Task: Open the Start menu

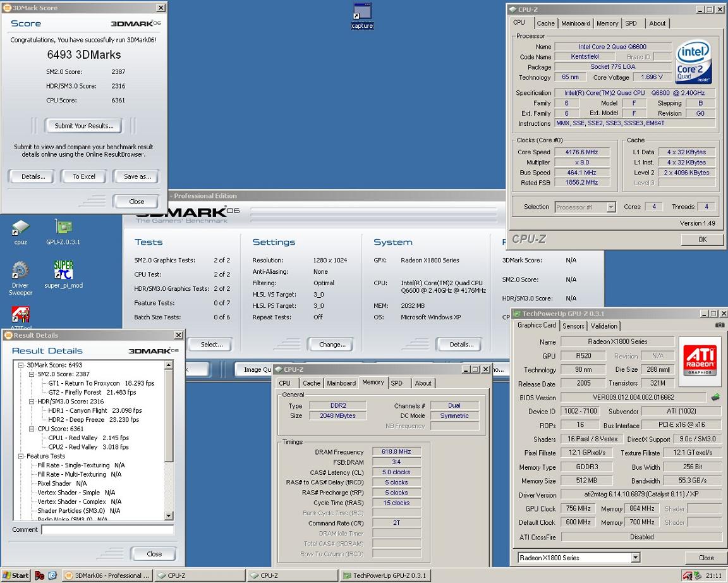Action: (16, 575)
